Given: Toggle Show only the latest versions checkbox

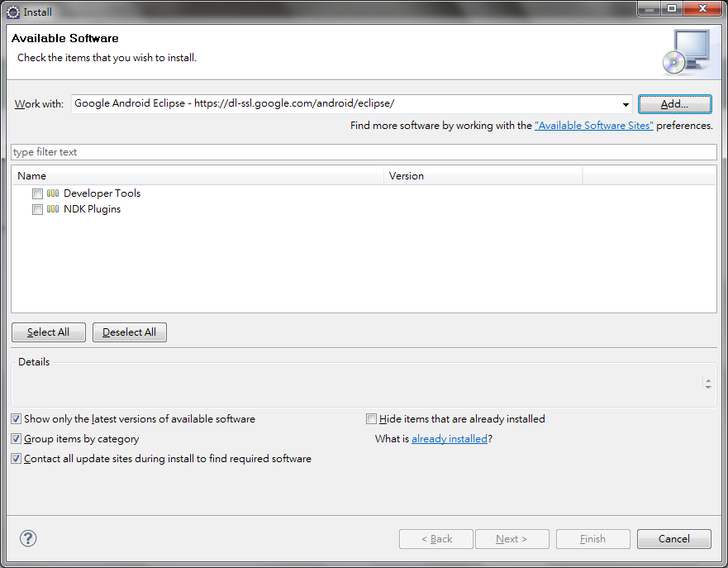Looking at the screenshot, I should click(x=17, y=419).
